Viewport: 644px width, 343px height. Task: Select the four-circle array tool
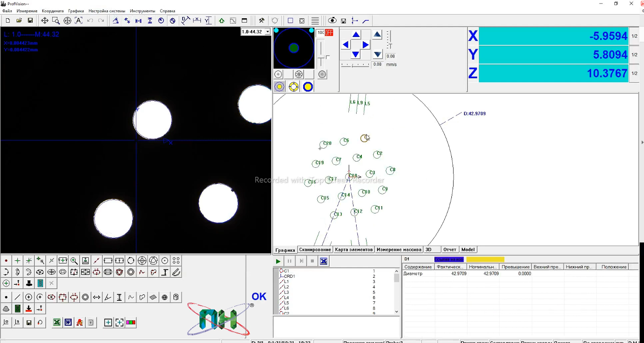176,261
